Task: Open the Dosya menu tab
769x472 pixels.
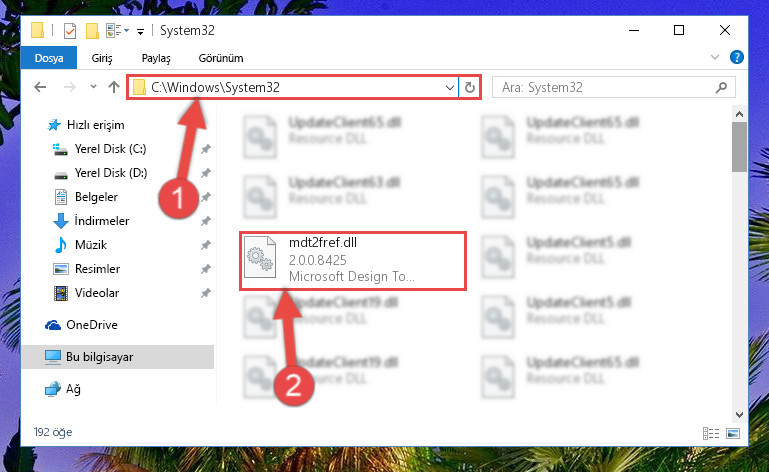Action: [49, 58]
